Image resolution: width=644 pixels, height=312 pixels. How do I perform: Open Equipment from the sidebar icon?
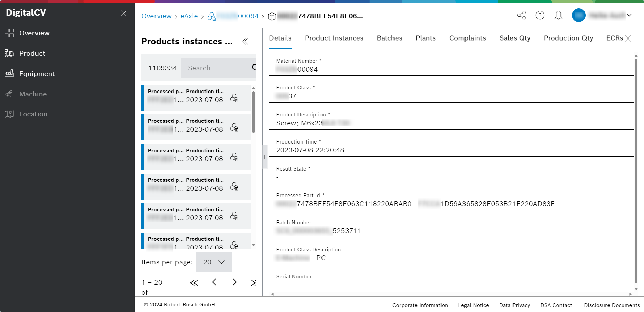tap(9, 73)
